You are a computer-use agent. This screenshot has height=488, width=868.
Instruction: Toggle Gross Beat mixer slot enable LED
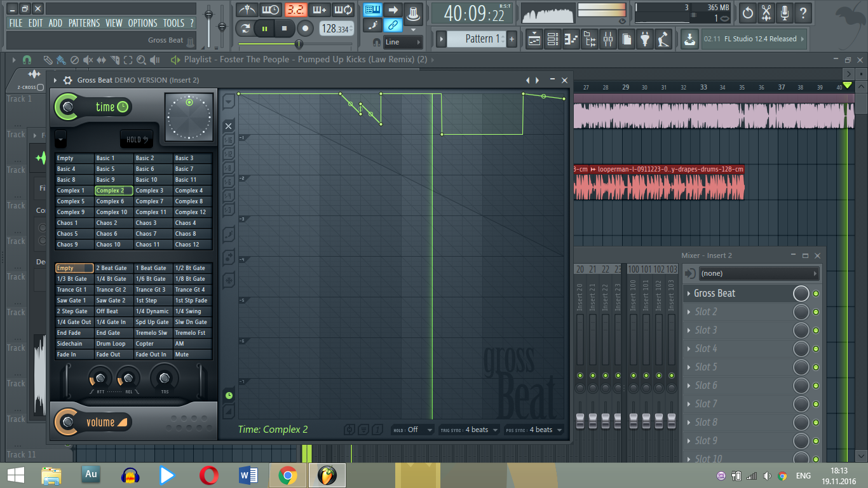816,294
